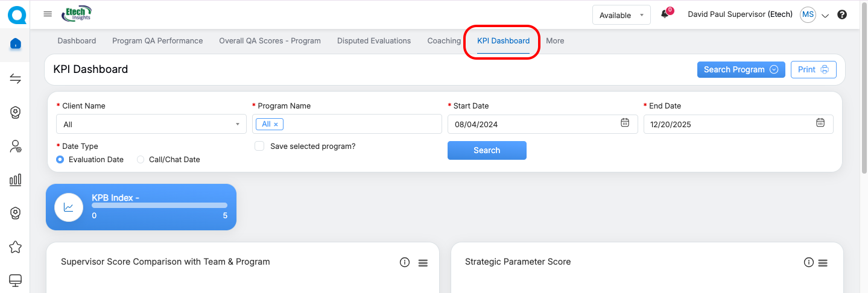Image resolution: width=868 pixels, height=293 pixels.
Task: Click the hamburger menu icon
Action: [x=48, y=14]
